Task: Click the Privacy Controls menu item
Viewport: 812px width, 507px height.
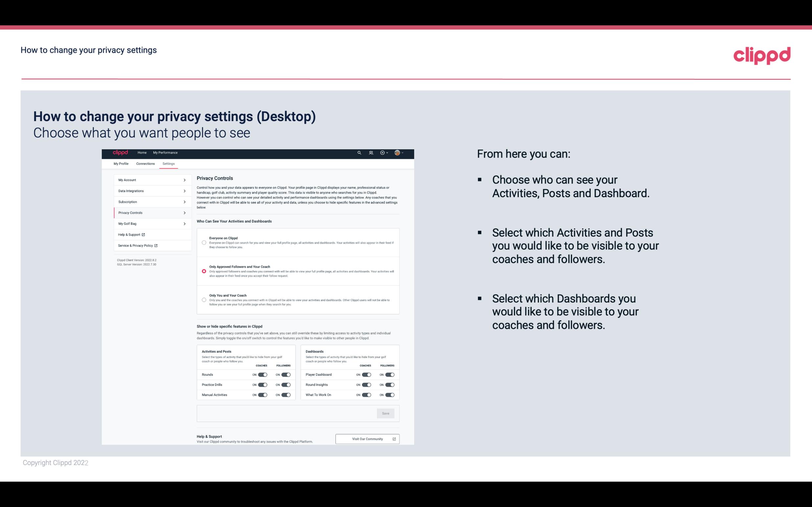Action: pyautogui.click(x=150, y=213)
